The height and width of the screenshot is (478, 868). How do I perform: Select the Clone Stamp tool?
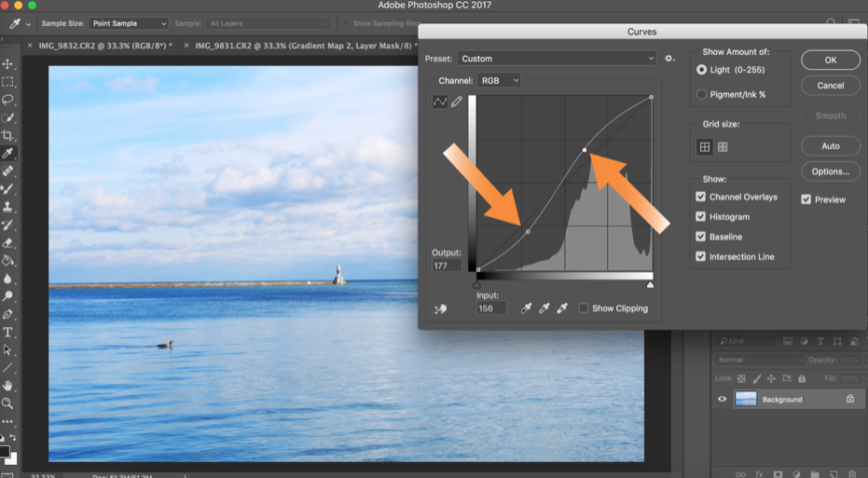click(7, 207)
